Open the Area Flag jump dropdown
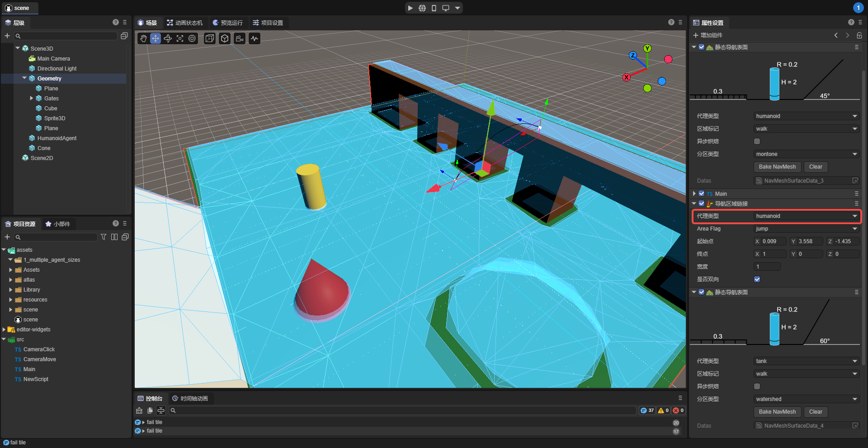This screenshot has height=448, width=868. click(x=806, y=229)
